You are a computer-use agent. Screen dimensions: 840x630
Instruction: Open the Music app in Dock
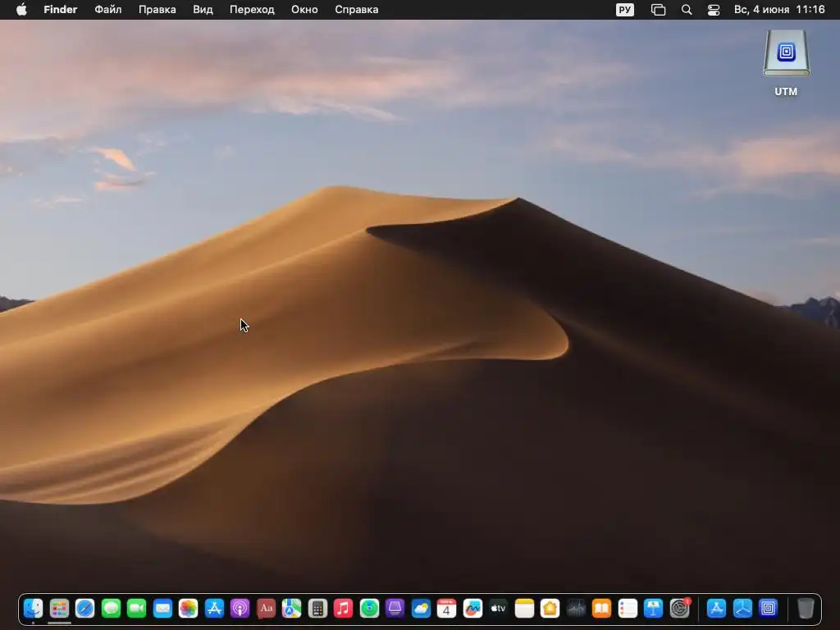click(x=344, y=608)
